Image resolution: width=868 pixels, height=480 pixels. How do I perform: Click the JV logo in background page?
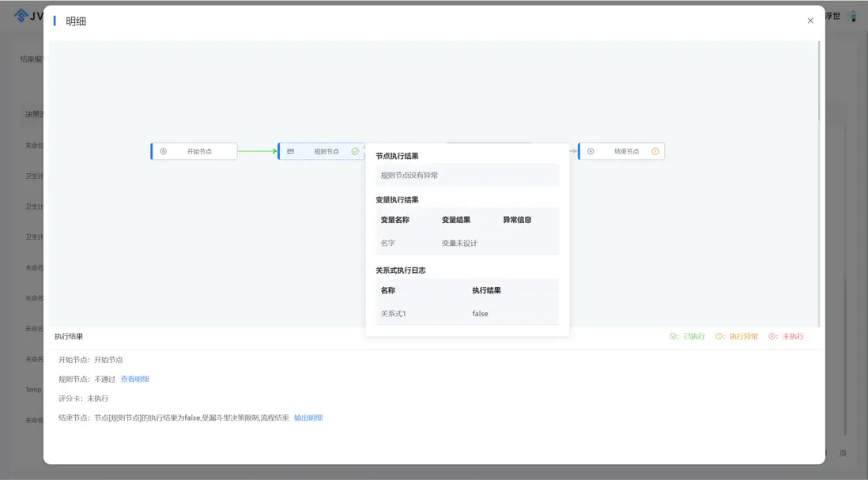pyautogui.click(x=28, y=16)
